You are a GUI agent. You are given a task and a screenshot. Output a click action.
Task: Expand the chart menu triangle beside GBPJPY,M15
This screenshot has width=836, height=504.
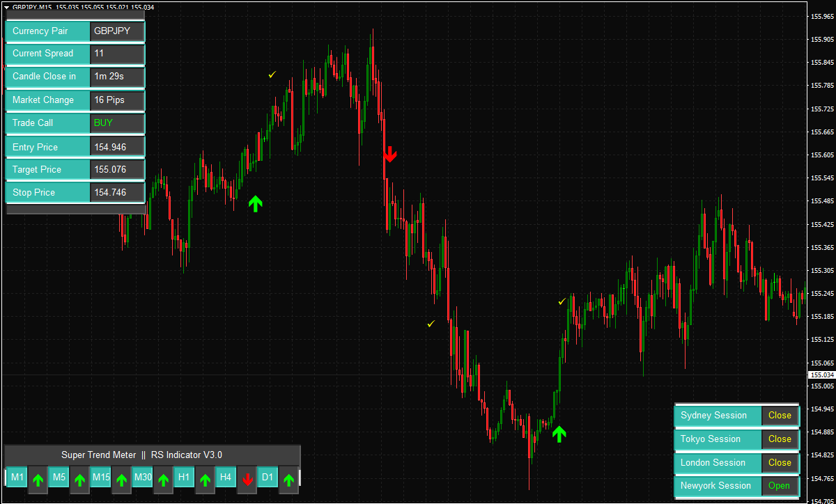click(6, 6)
